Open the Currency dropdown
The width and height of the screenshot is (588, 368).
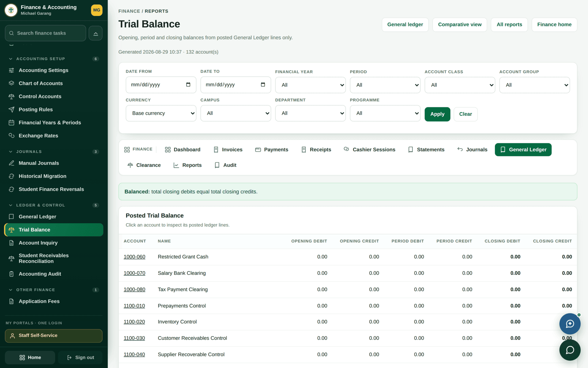click(161, 113)
